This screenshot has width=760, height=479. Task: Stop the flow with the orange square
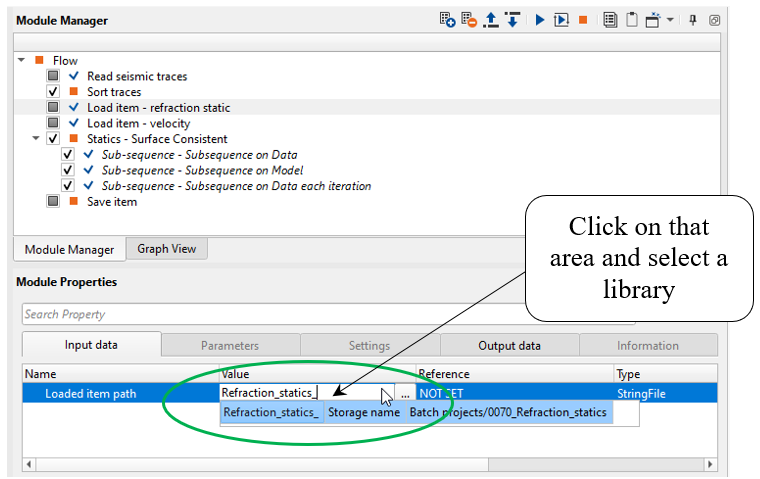583,20
